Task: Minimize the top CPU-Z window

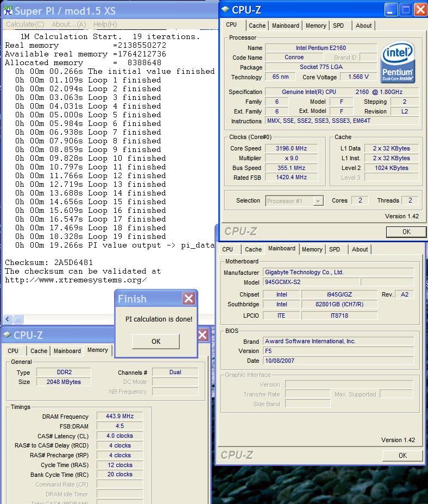Action: coord(391,10)
